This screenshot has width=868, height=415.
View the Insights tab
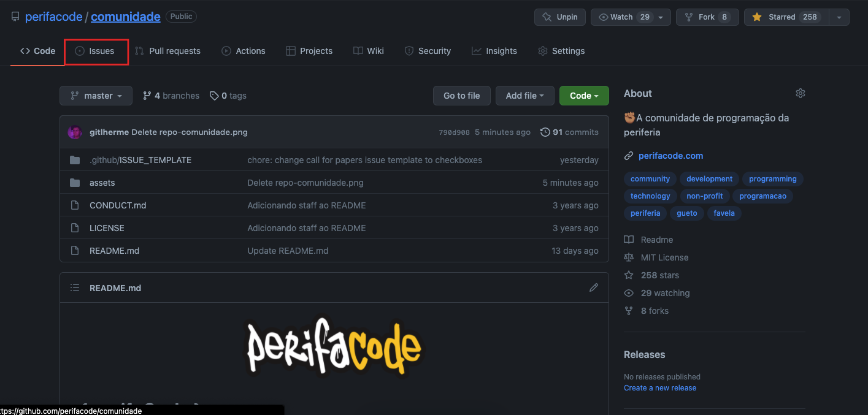point(494,51)
